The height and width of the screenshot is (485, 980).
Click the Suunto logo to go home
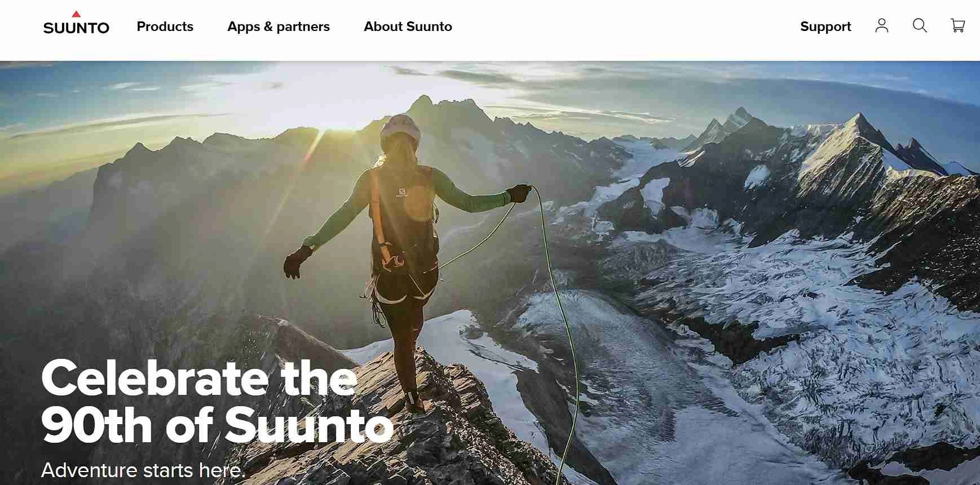[x=76, y=23]
